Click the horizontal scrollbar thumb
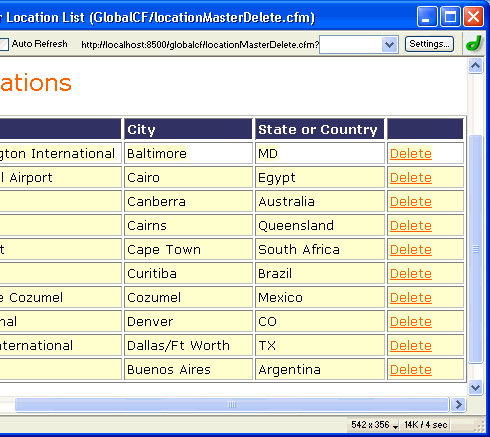 pos(232,405)
